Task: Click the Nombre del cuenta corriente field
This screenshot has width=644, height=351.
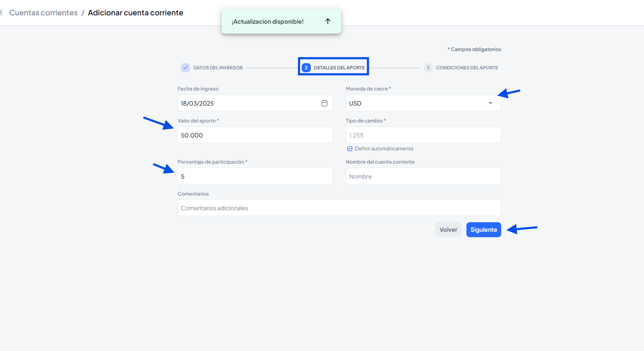Action: [423, 177]
